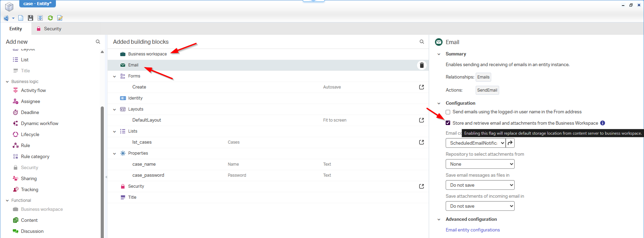
Task: Collapse the Functional category
Action: (7, 200)
